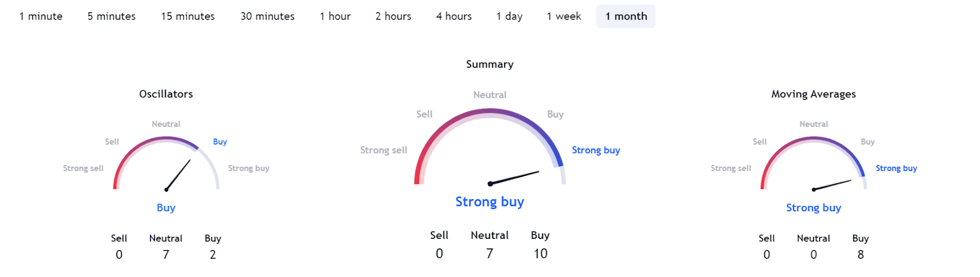The height and width of the screenshot is (277, 980).
Task: Click the Moving Averages Buy count 8
Action: click(x=861, y=255)
